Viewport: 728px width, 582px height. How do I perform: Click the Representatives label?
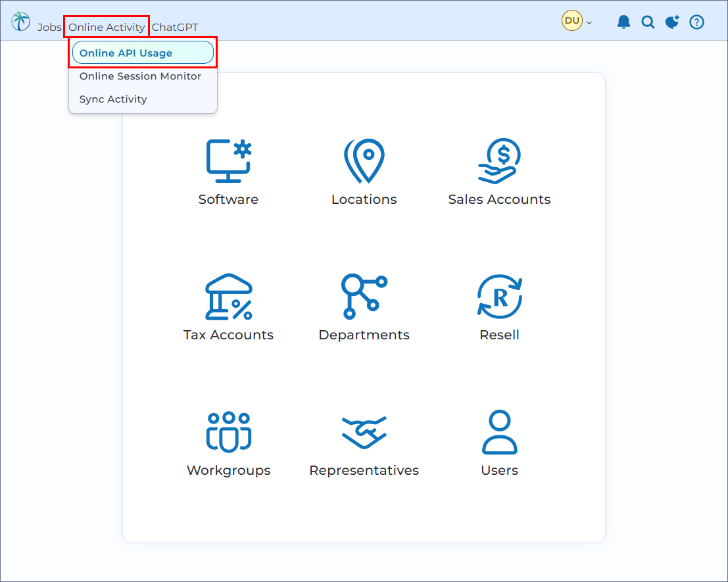(364, 471)
